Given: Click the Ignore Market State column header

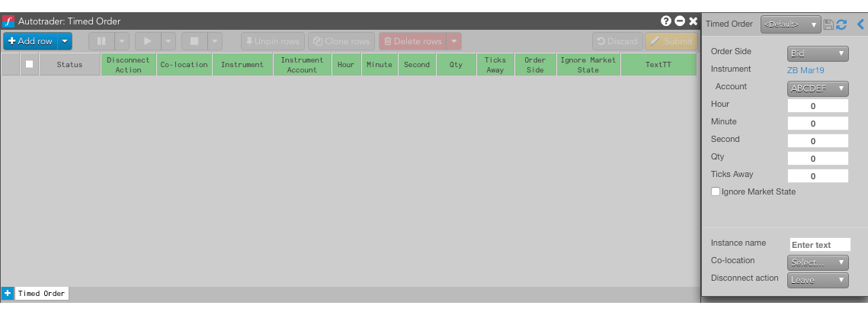Looking at the screenshot, I should tap(588, 64).
